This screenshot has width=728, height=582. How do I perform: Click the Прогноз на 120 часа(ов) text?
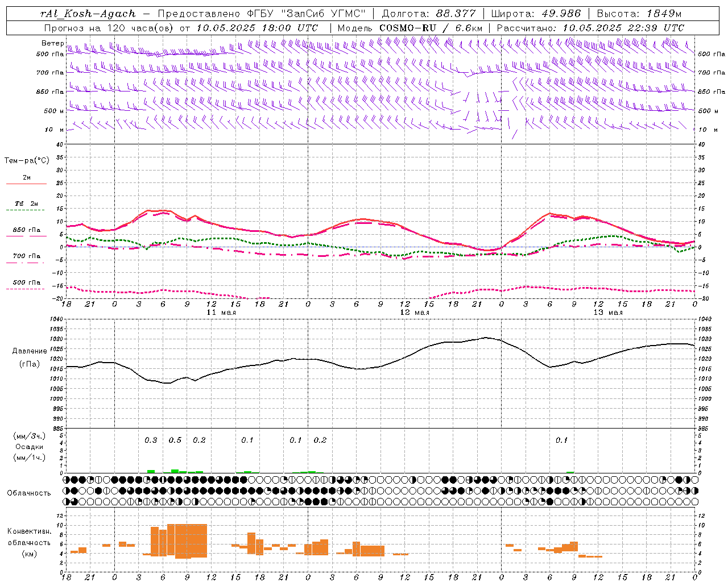[110, 28]
